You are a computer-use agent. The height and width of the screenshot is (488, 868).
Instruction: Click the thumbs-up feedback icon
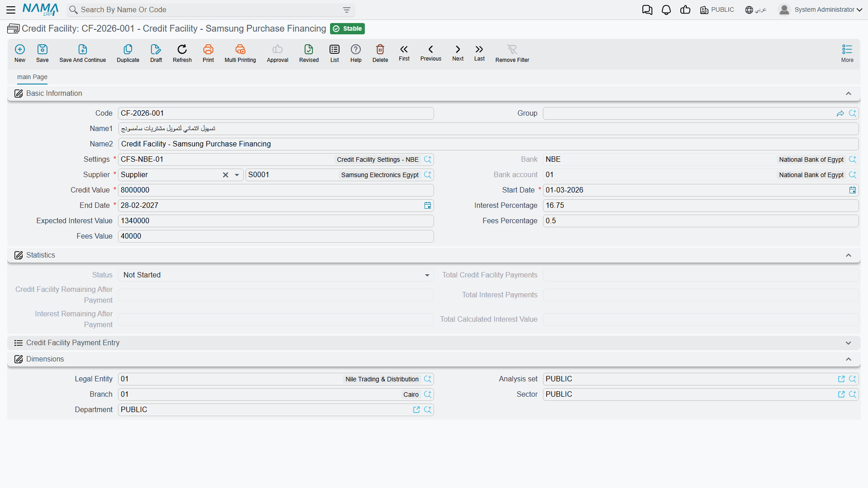pos(685,10)
